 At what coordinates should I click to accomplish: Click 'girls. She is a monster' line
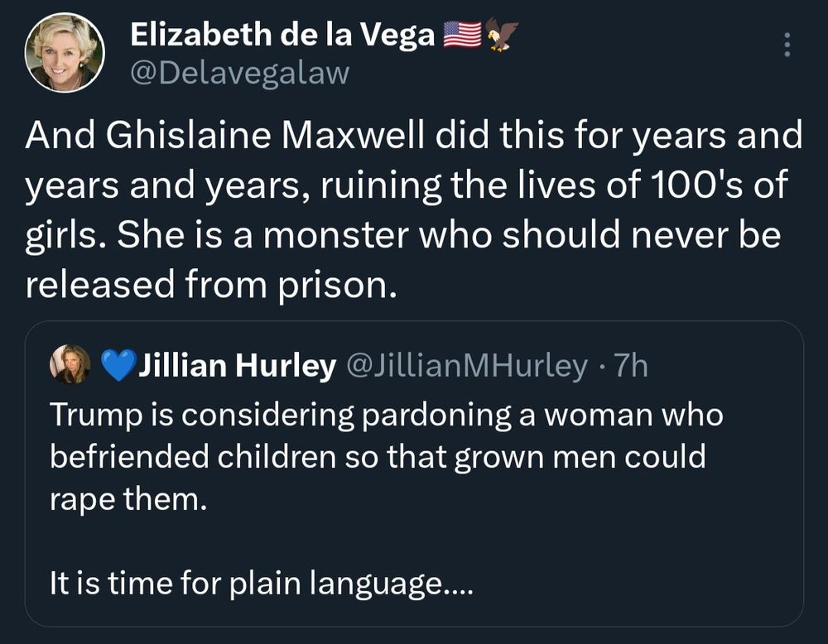(x=402, y=235)
